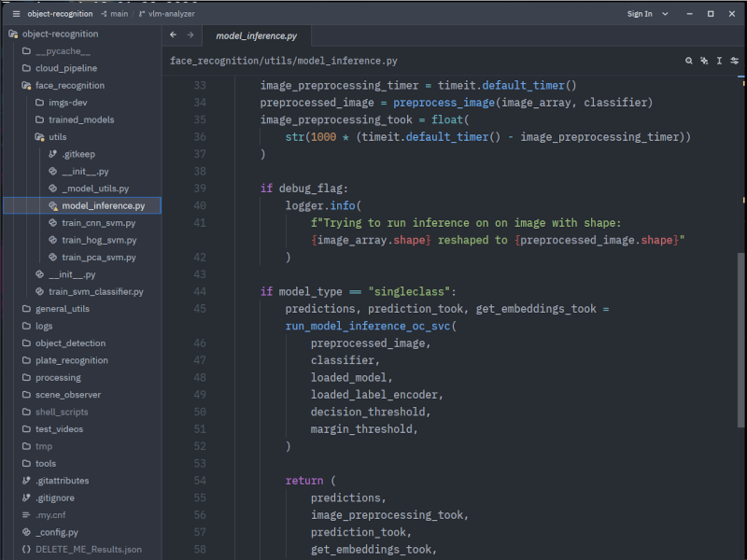Click the editor vertical scrollbar thumb
Image resolution: width=747 pixels, height=560 pixels.
coord(740,340)
